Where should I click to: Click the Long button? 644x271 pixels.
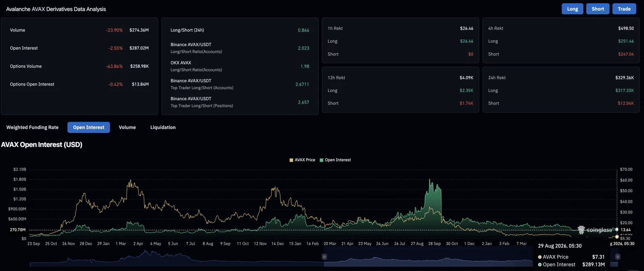[x=572, y=9]
